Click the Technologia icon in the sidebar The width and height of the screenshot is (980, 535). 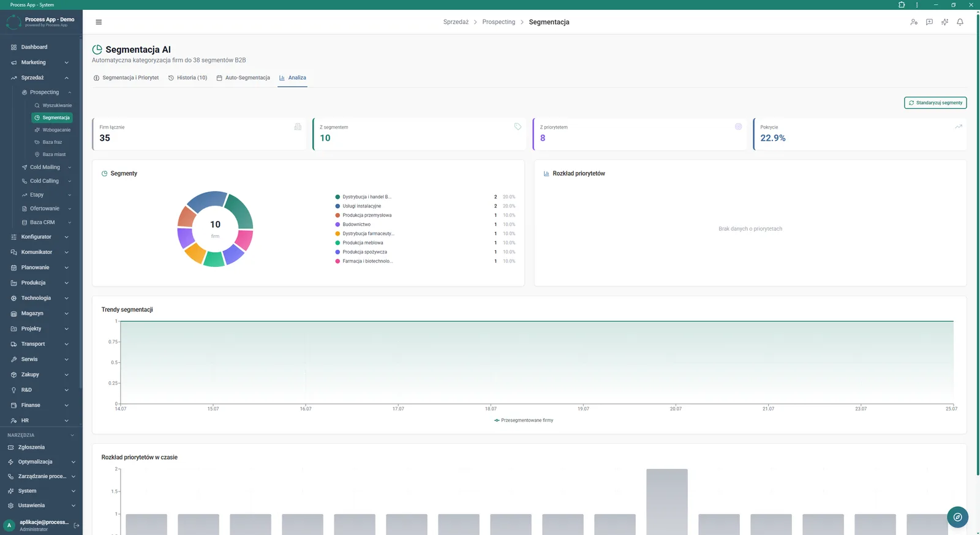13,298
